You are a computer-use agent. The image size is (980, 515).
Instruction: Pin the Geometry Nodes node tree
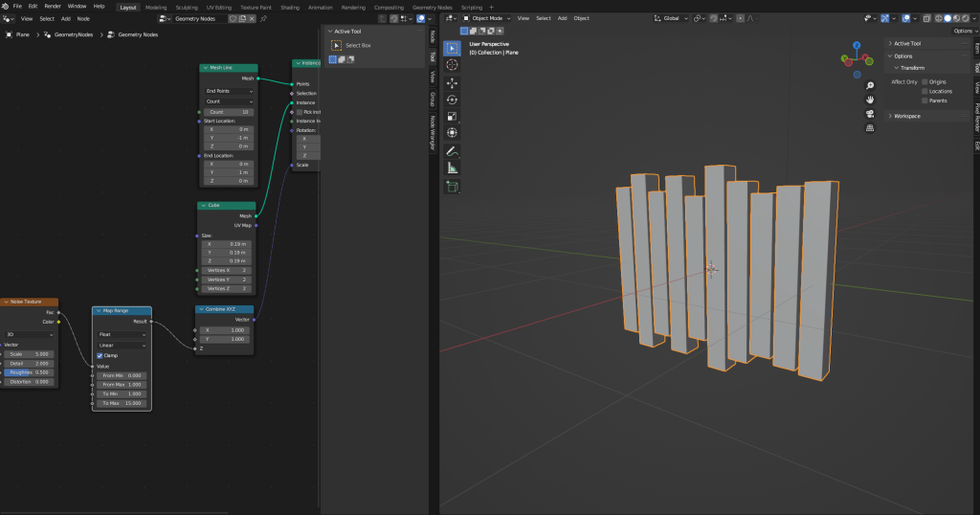264,18
